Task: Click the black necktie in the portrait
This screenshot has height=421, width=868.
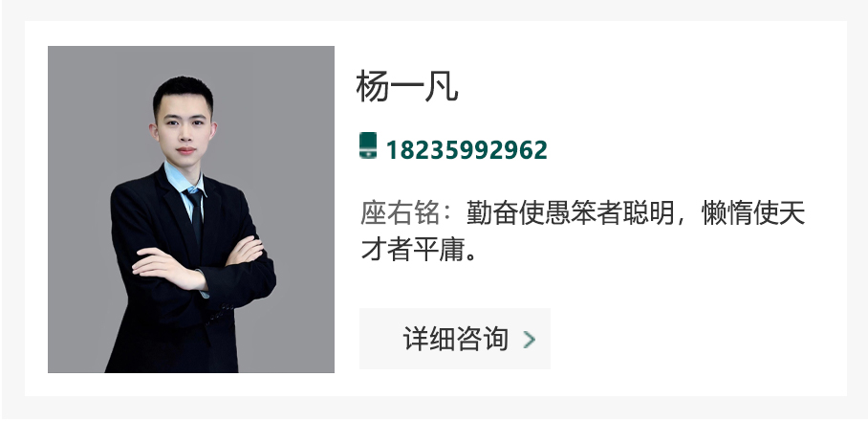Action: pos(195,215)
